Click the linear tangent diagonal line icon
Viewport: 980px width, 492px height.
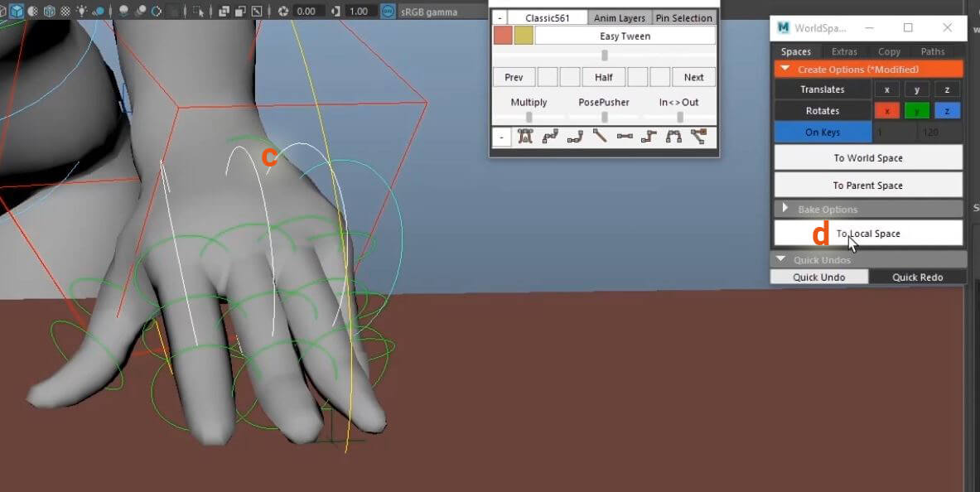[x=599, y=137]
